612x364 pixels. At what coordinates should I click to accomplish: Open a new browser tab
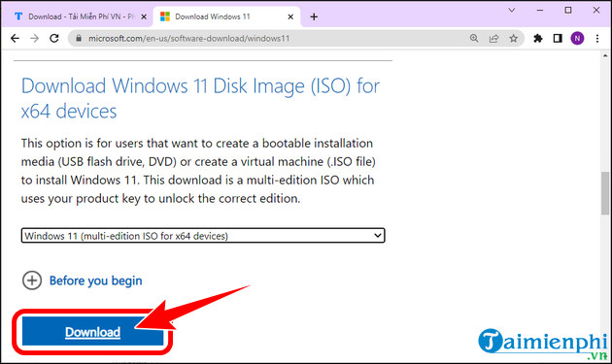tap(314, 17)
